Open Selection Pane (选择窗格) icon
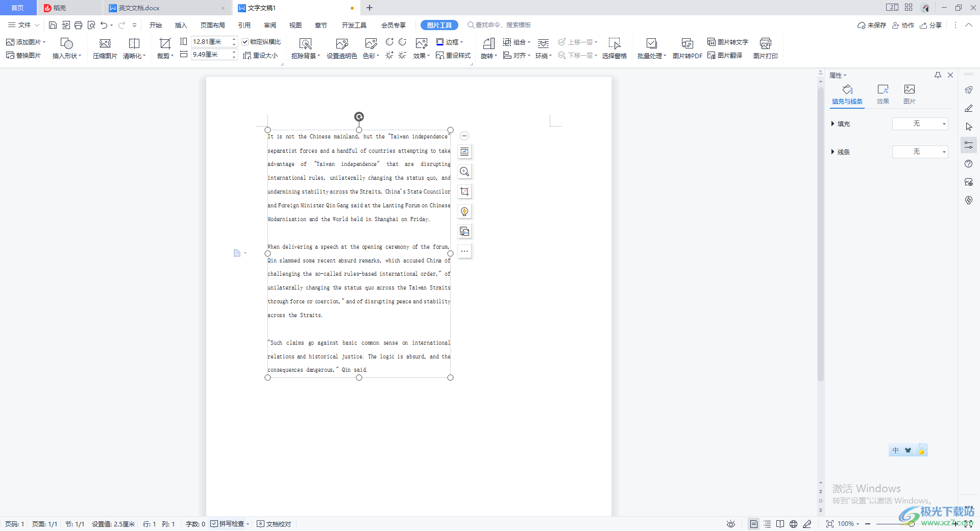Viewport: 980px width, 531px height. point(614,49)
